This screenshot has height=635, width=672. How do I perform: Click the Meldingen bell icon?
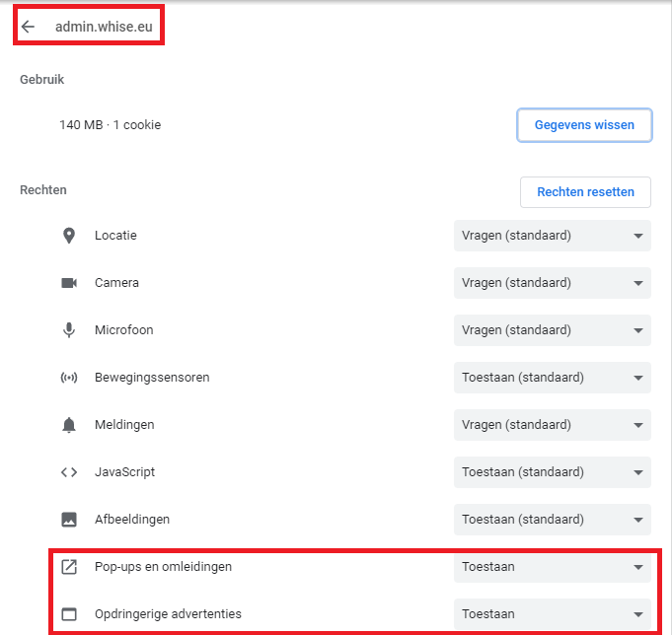coord(69,425)
